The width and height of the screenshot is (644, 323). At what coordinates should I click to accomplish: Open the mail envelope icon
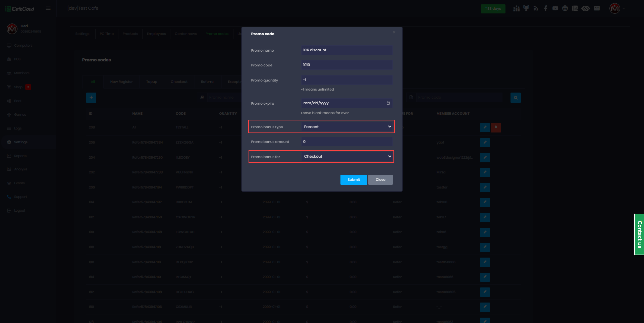coord(597,8)
